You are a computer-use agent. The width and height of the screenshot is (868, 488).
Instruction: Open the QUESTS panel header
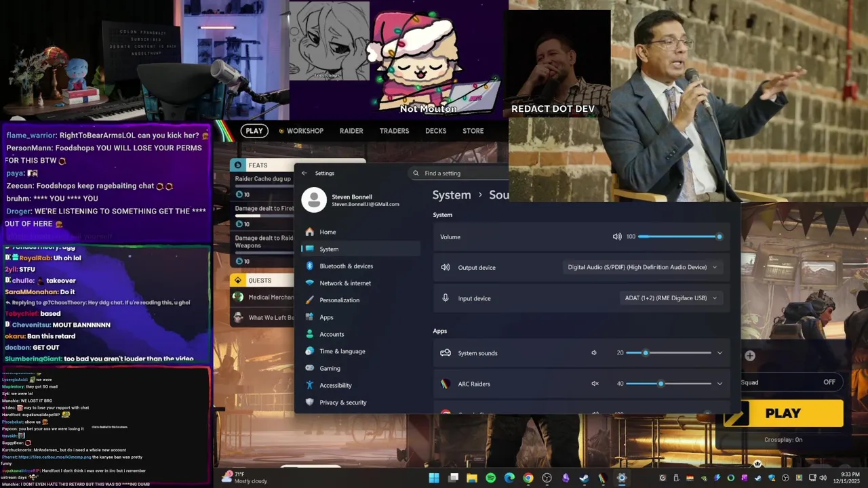pos(262,280)
